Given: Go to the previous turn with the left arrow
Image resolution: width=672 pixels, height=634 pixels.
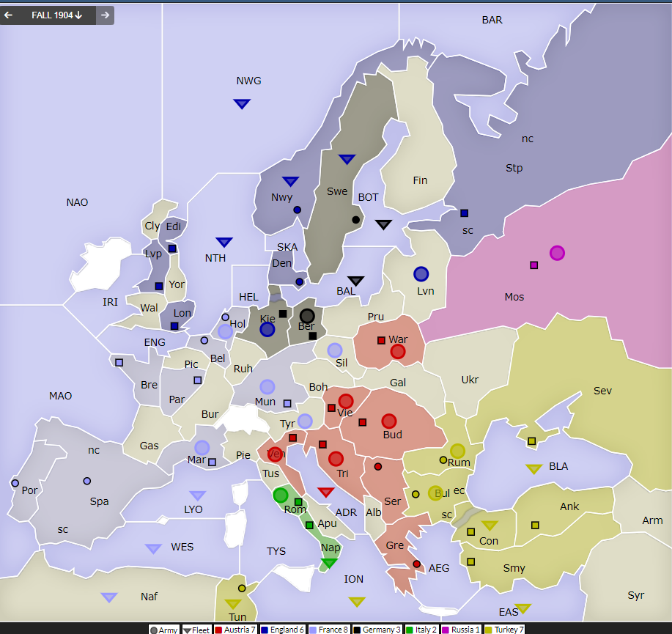Looking at the screenshot, I should [9, 15].
